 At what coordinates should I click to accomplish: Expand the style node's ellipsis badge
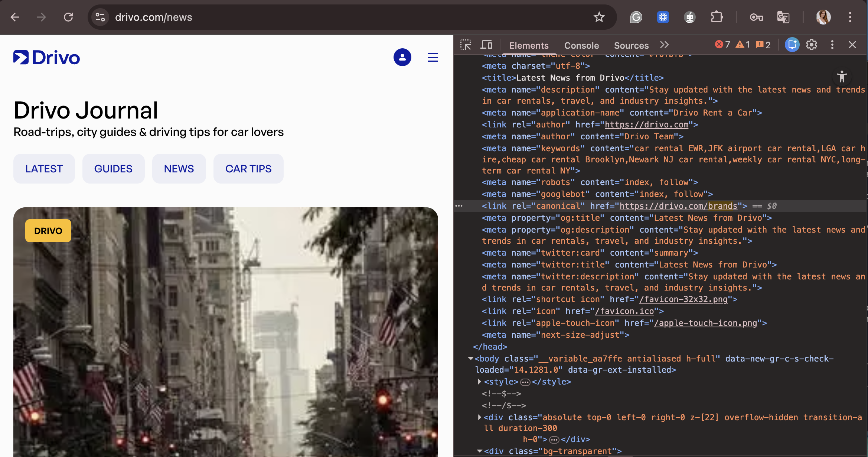click(x=525, y=382)
